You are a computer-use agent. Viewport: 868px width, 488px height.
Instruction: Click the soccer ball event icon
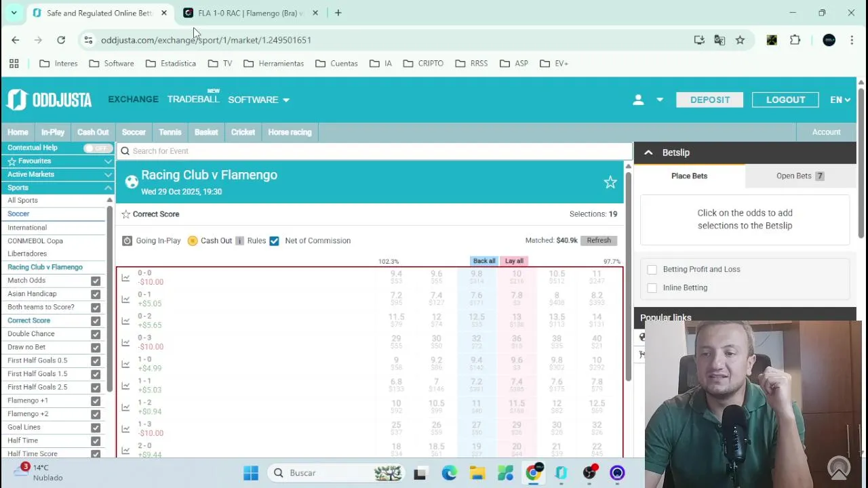(132, 182)
